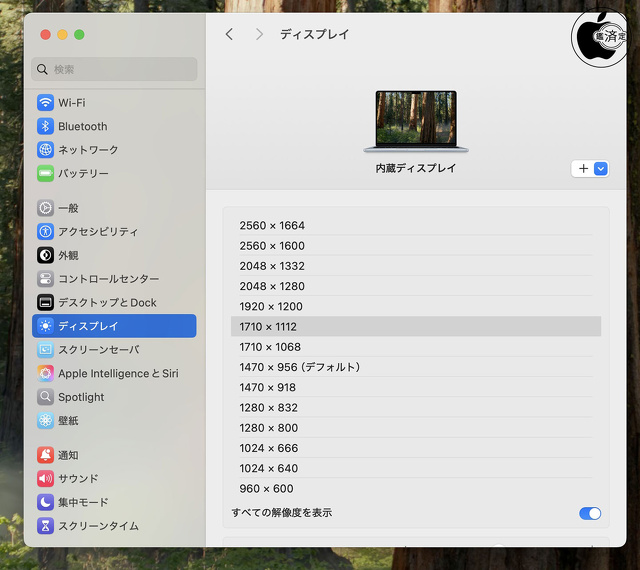Select the 外観 appearance icon
Viewport: 640px width, 570px height.
45,255
